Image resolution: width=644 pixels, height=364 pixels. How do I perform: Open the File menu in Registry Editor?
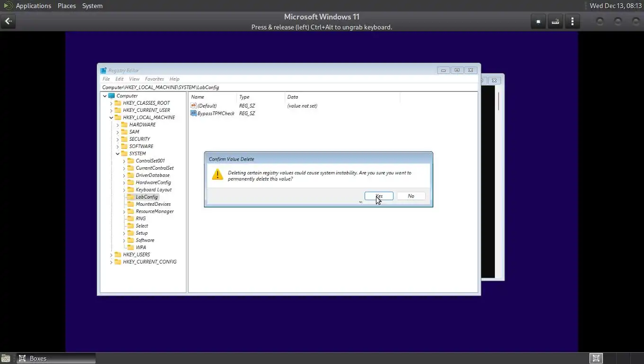click(106, 79)
